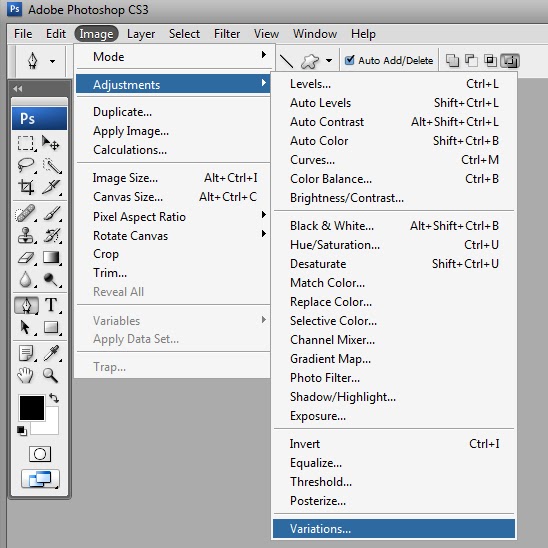This screenshot has height=548, width=548.
Task: Select the Brush tool
Action: click(52, 213)
